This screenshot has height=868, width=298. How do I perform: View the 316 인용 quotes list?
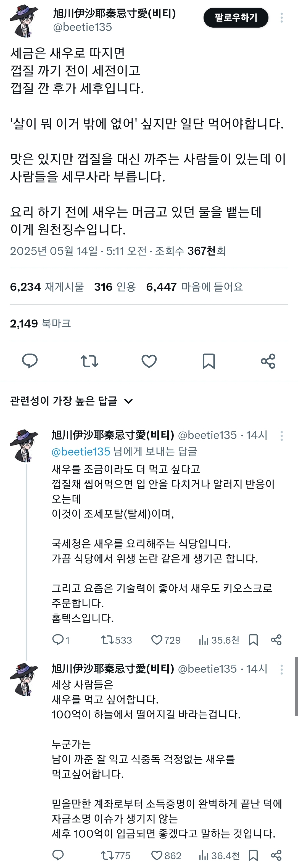point(115,287)
